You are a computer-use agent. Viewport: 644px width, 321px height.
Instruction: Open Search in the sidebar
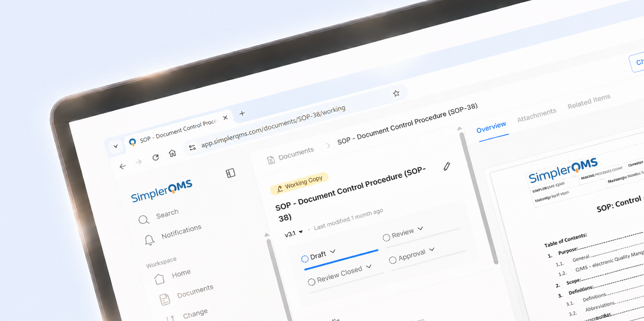167,213
